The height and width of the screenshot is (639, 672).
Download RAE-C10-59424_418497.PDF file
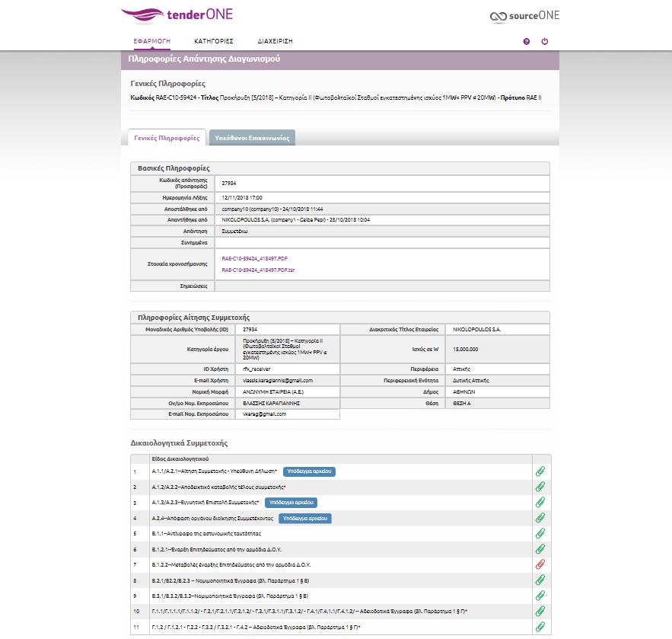coord(255,259)
